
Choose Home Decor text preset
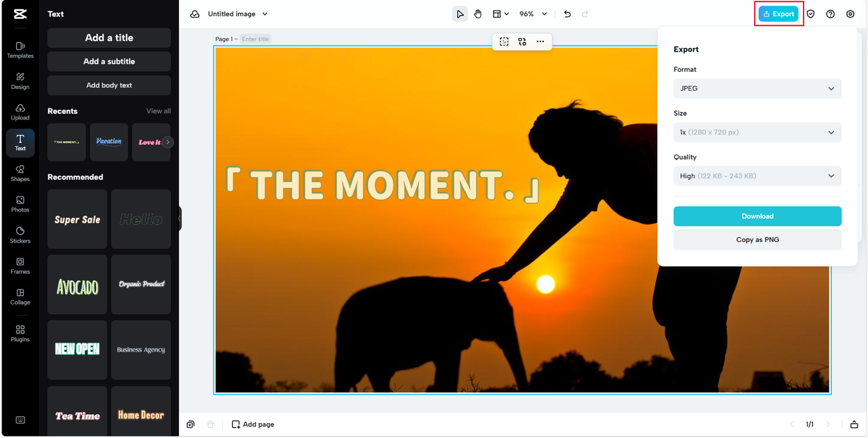pos(141,411)
